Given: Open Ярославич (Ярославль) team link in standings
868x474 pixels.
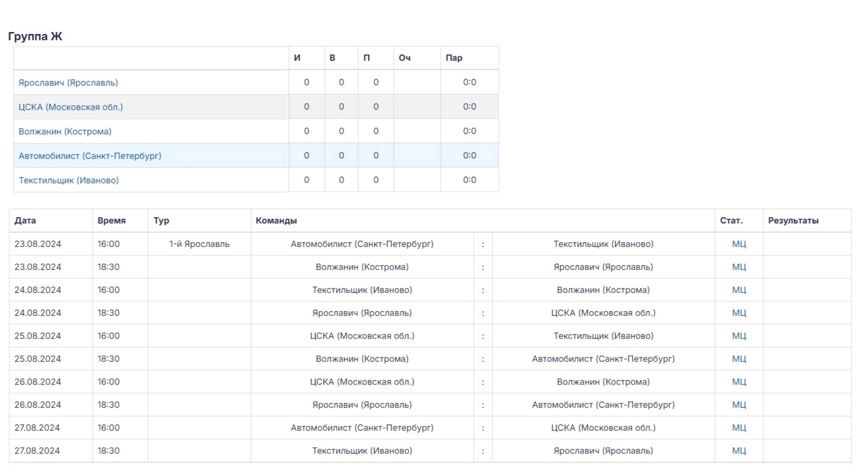Looking at the screenshot, I should pyautogui.click(x=68, y=83).
